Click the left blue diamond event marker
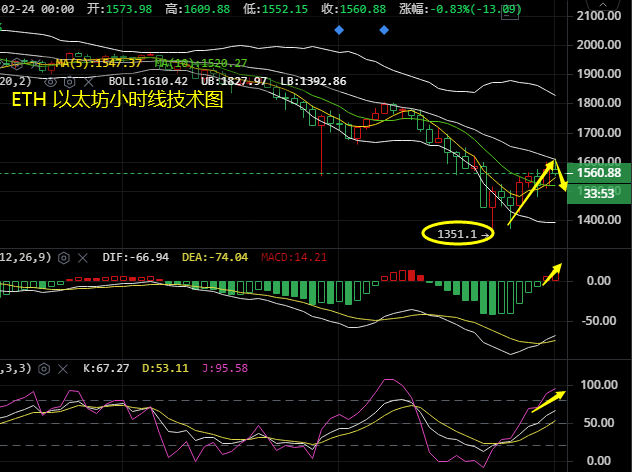The height and width of the screenshot is (472, 632). pyautogui.click(x=340, y=30)
